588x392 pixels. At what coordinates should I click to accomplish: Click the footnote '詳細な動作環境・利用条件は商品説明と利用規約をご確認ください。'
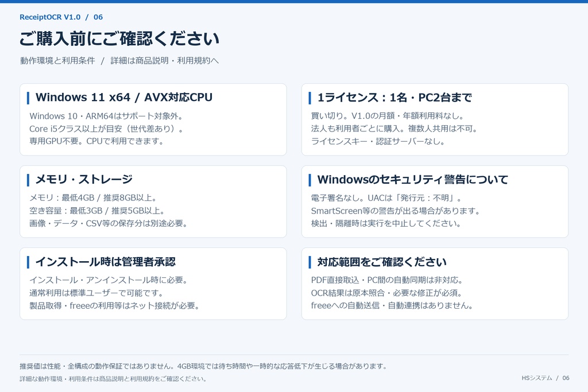pos(113,379)
